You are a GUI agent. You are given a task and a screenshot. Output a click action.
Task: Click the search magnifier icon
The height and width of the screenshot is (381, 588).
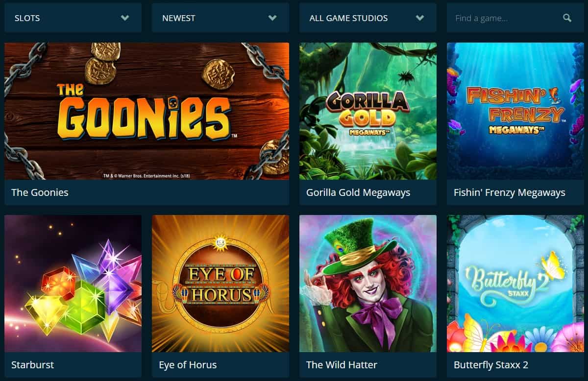point(567,18)
